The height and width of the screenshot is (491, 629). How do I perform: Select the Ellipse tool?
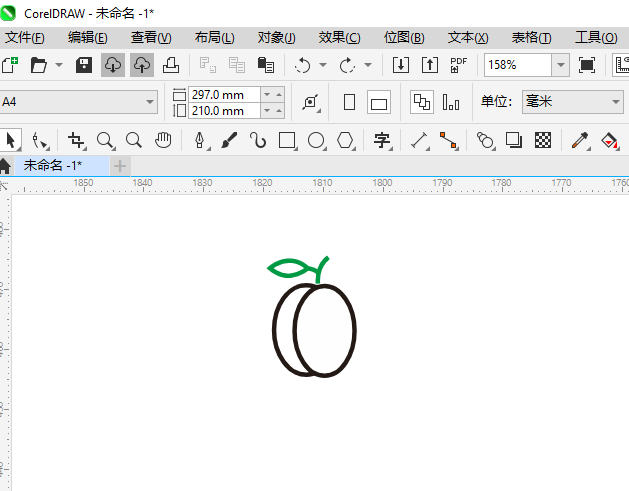point(317,140)
